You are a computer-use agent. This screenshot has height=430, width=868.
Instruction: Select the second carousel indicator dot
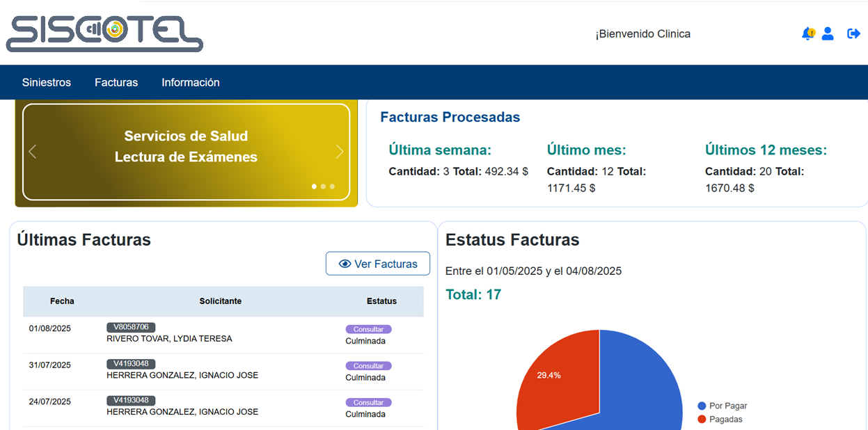point(323,186)
